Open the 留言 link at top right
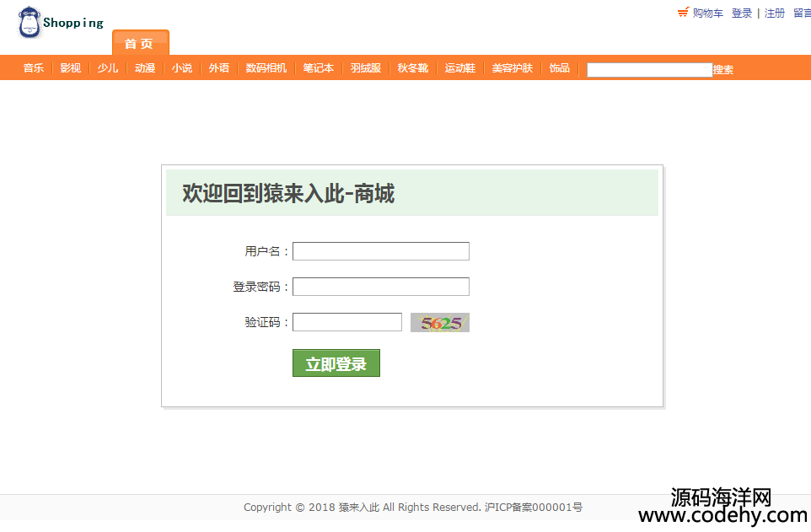The image size is (811, 532). click(803, 13)
